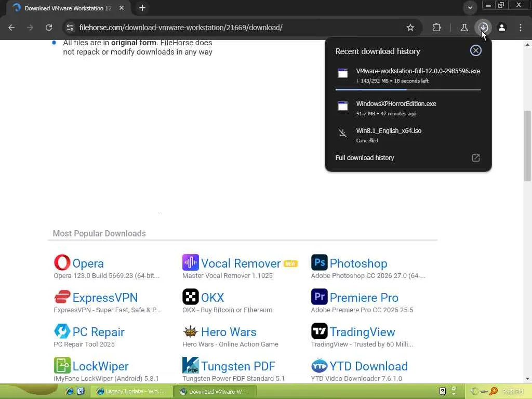532x399 pixels.
Task: Click the browser forward arrow
Action: pos(30,28)
